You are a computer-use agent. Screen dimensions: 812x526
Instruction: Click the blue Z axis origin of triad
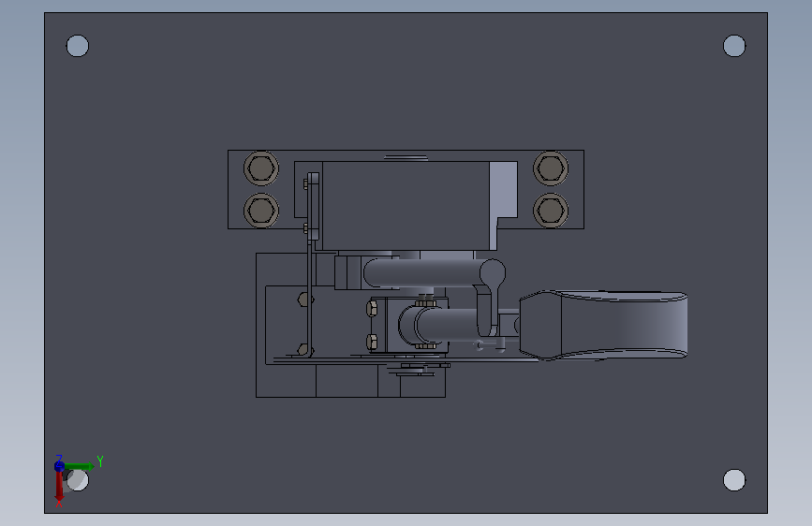[x=59, y=466]
